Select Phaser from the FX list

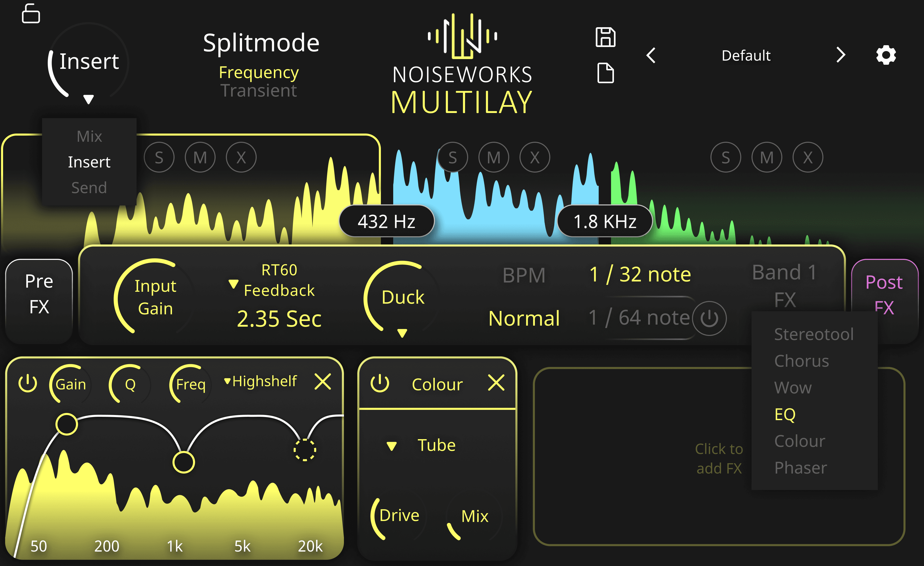point(800,468)
